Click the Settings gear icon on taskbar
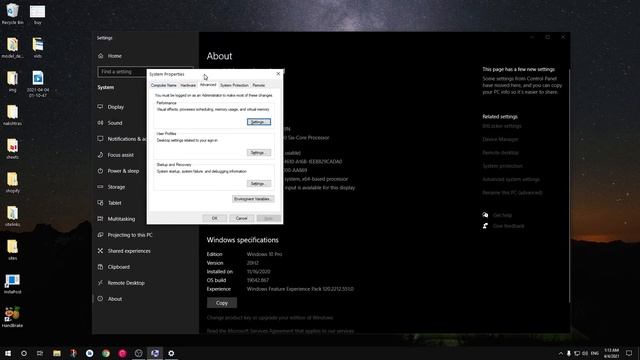The height and width of the screenshot is (360, 640). pos(171,353)
